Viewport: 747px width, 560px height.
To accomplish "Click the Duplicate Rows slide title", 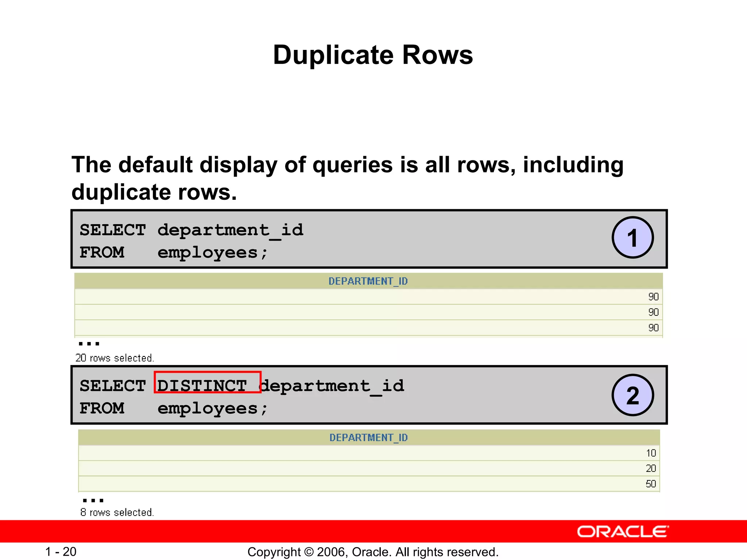I will 373,55.
